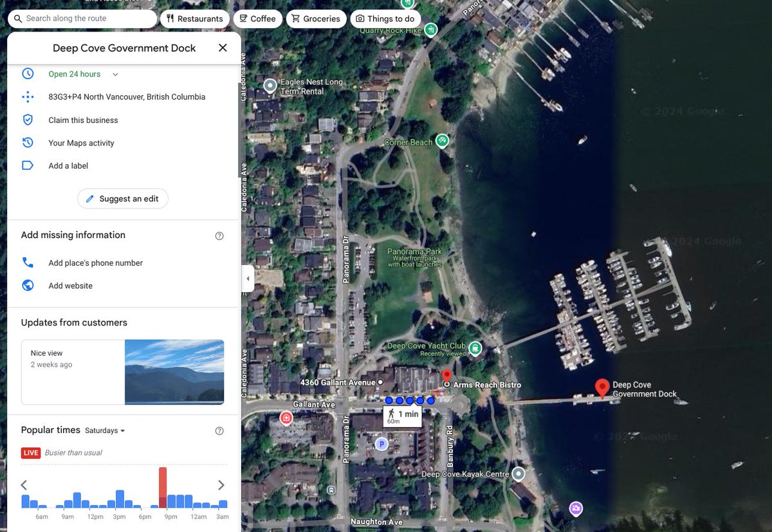772x532 pixels.
Task: Click the 4360 Gallant Avenue start point
Action: pos(380,382)
